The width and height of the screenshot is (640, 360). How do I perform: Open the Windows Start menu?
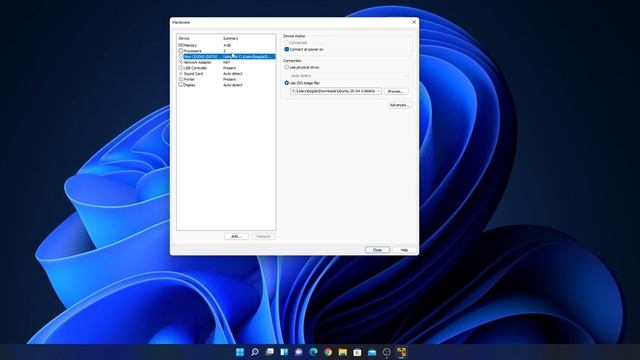[240, 352]
